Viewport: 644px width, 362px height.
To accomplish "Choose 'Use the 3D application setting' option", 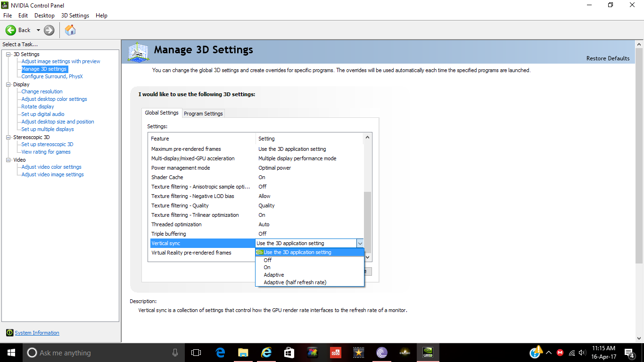I will click(x=310, y=252).
